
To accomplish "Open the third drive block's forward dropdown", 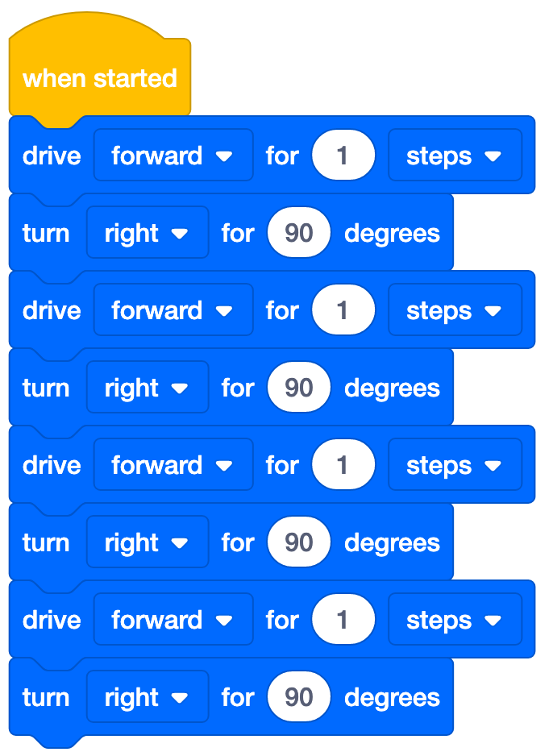I will 173,464.
